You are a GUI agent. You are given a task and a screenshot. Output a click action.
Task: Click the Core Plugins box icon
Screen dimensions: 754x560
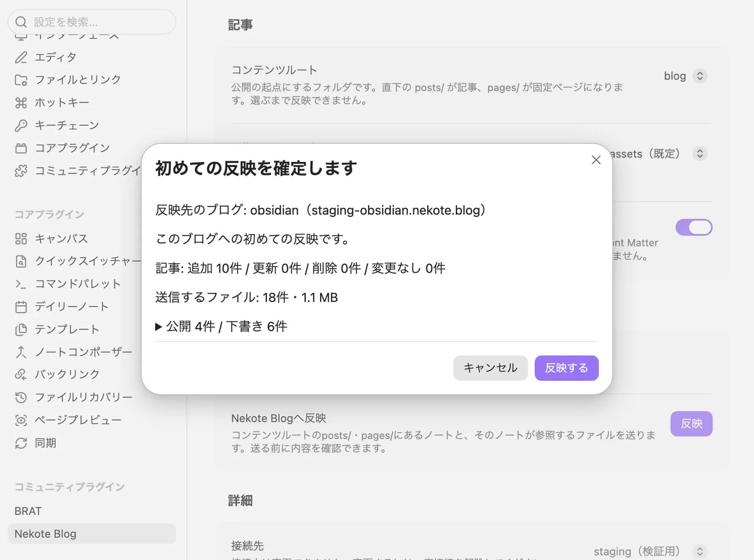pos(21,148)
